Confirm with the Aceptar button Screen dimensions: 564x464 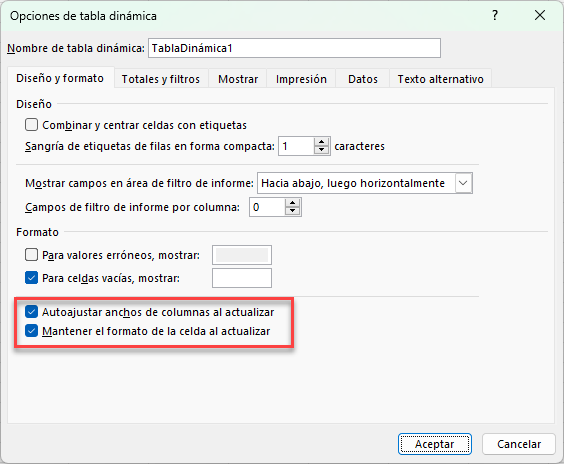pos(435,444)
